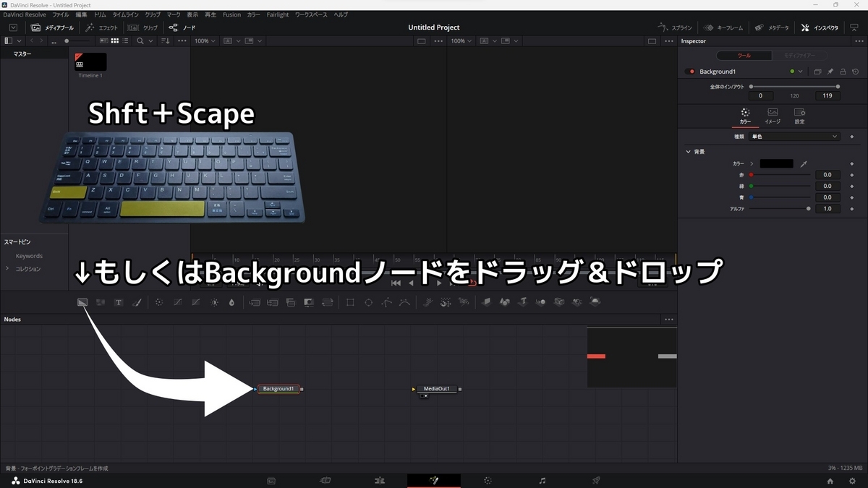Add Polygon mask tool from toolbar
Viewport: 868px width, 488px height.
pyautogui.click(x=386, y=302)
